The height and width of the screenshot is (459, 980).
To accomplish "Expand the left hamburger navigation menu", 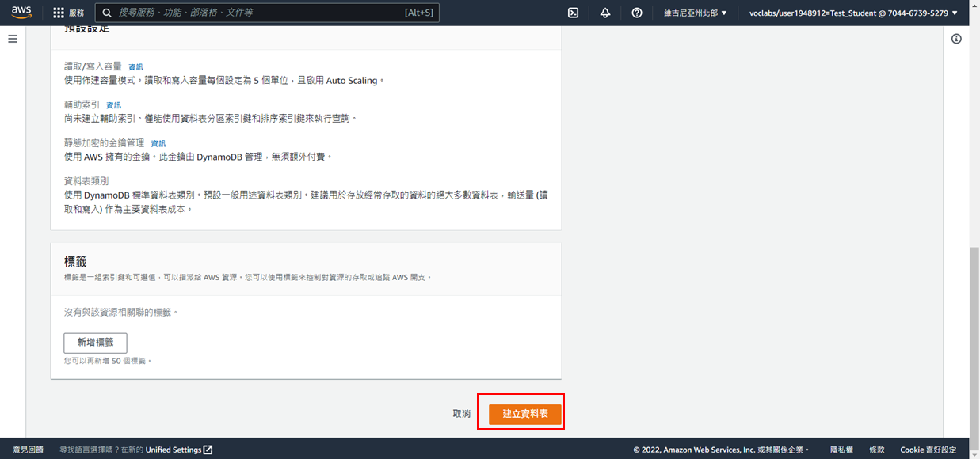I will 13,39.
